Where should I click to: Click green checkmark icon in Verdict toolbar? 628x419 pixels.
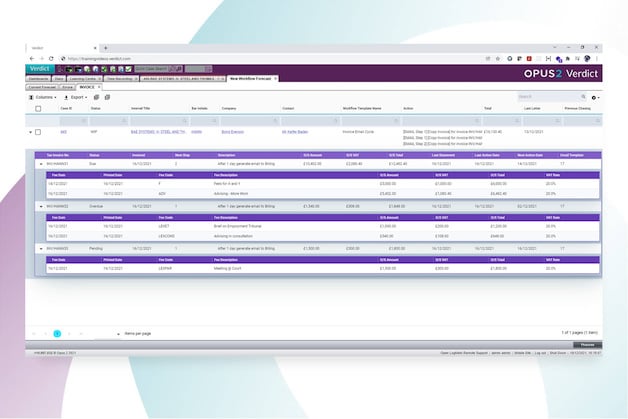[x=104, y=69]
